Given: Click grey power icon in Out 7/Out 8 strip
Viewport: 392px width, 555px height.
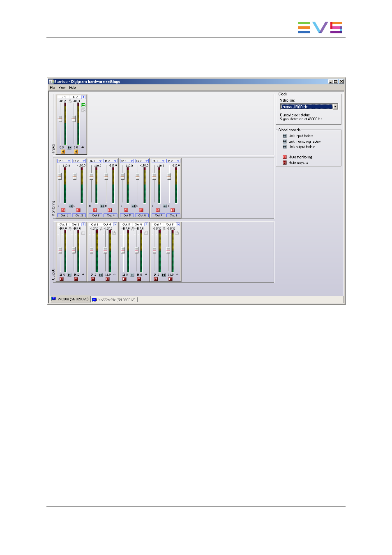Looking at the screenshot, I should pyautogui.click(x=178, y=233).
